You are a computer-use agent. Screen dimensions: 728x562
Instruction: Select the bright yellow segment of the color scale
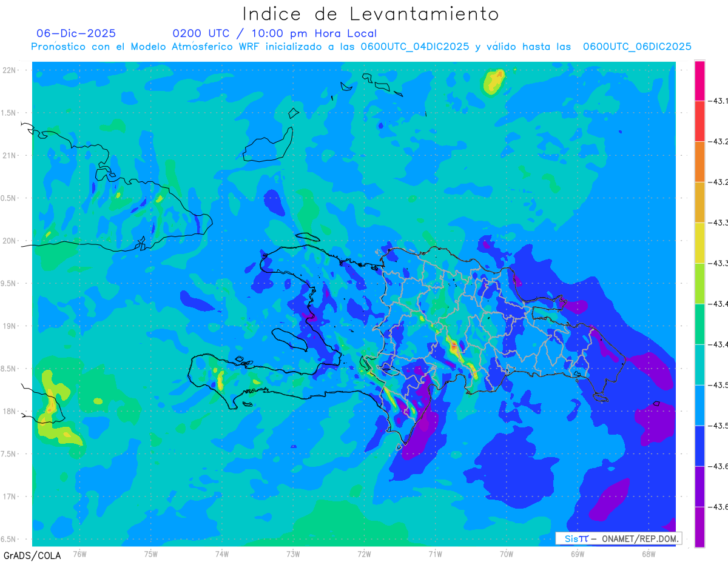[699, 243]
